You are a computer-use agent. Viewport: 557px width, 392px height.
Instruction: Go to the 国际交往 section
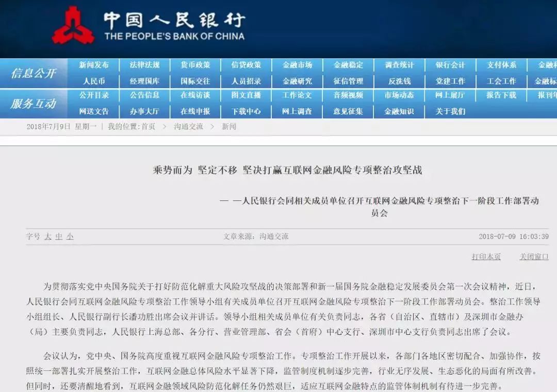click(195, 81)
